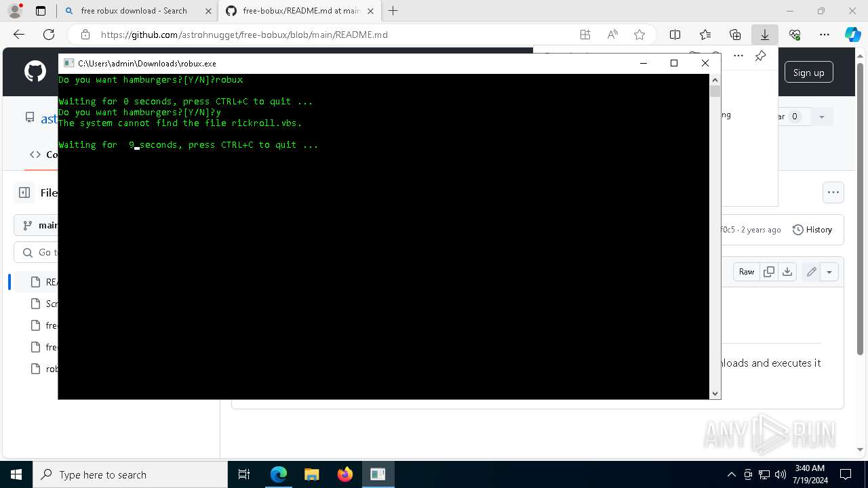868x488 pixels.
Task: Open robux.exe console window system menu icon
Action: [x=68, y=63]
